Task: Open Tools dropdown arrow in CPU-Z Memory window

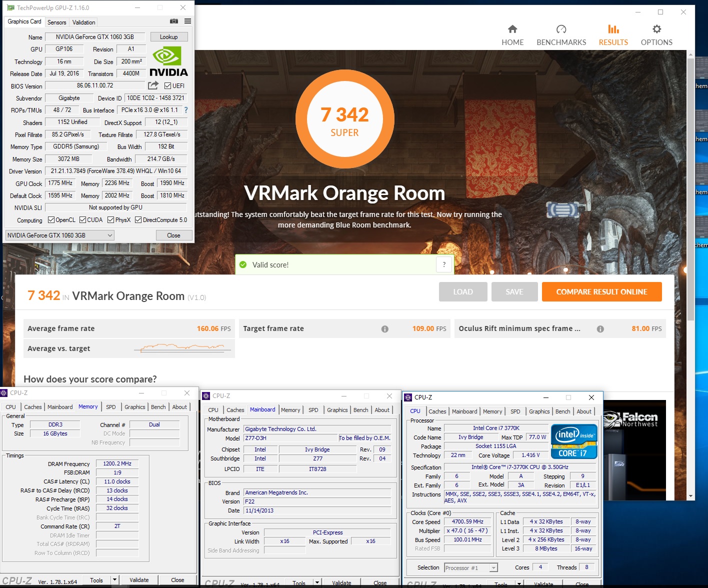Action: coord(115,580)
